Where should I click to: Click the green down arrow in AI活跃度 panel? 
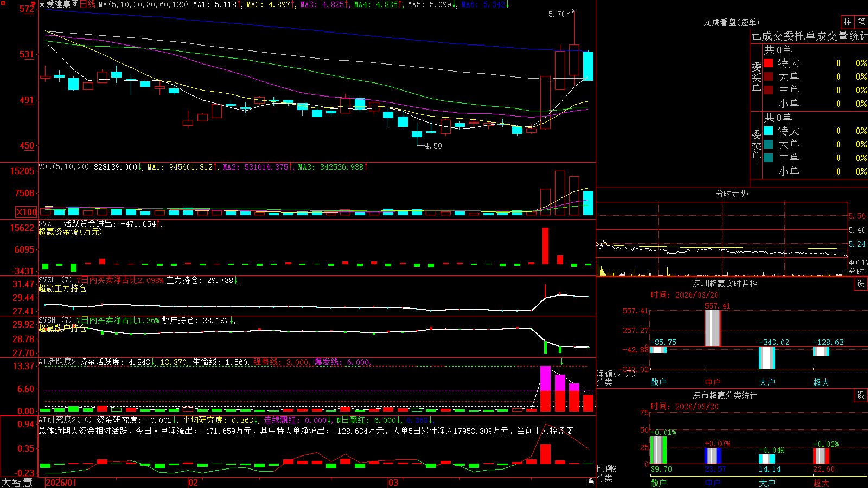click(561, 362)
